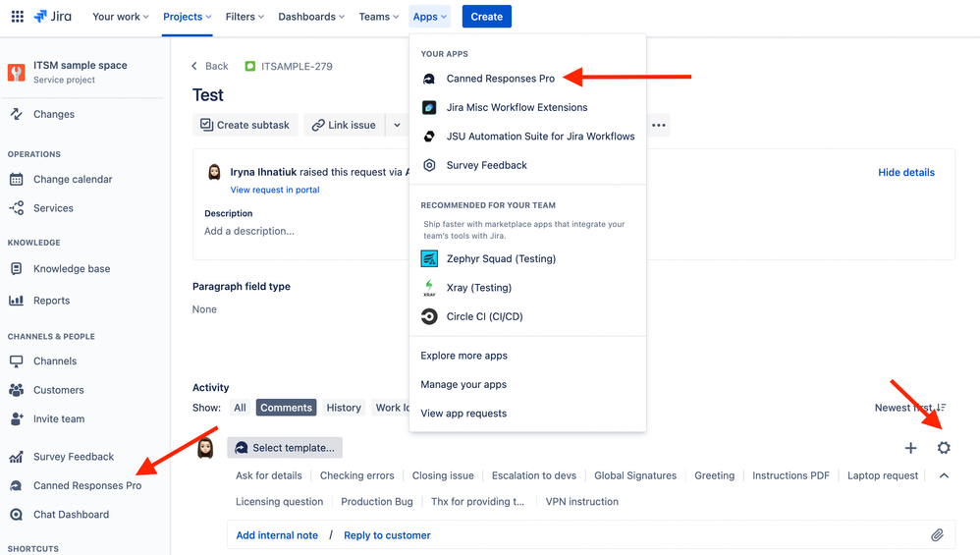Open Canned Responses Pro sidebar icon
Viewport: 980px width, 555px height.
[17, 485]
